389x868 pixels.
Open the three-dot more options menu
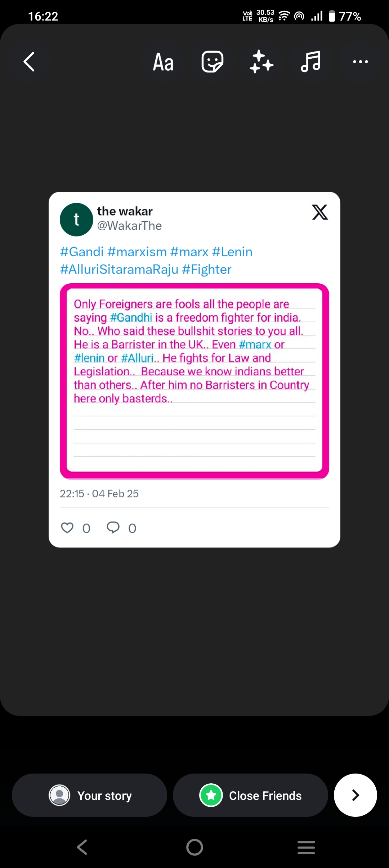(x=360, y=62)
